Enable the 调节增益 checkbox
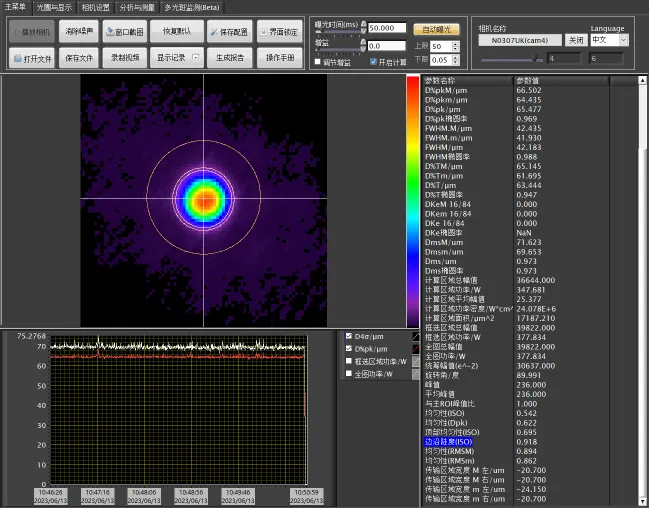Viewport: 649px width, 508px height. [x=317, y=62]
